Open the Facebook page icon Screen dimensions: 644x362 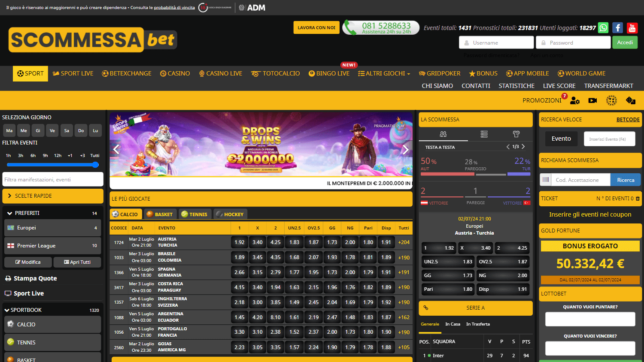(618, 28)
